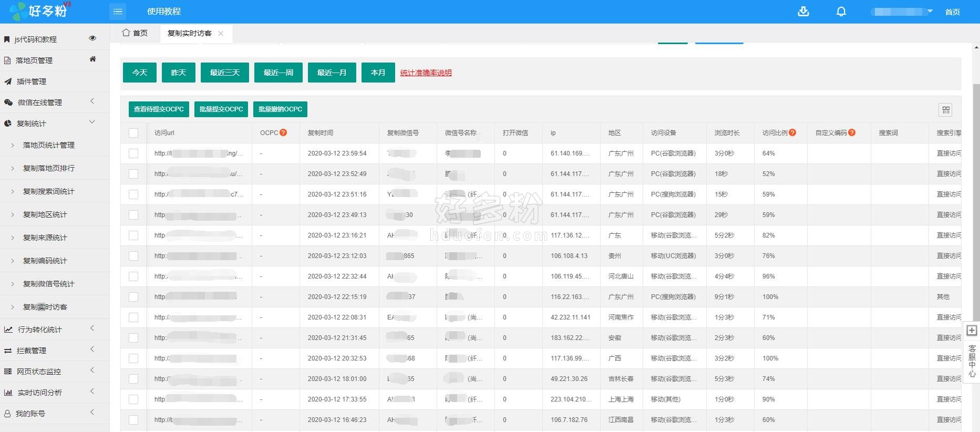Open 落地页统计管理 submenu item
Image resolution: width=980 pixels, height=432 pixels.
(x=49, y=145)
